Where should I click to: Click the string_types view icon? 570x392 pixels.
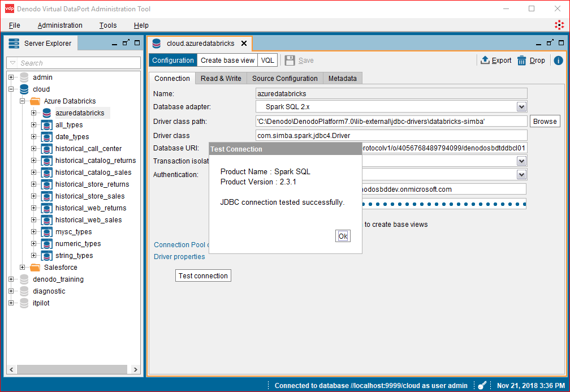pos(46,256)
